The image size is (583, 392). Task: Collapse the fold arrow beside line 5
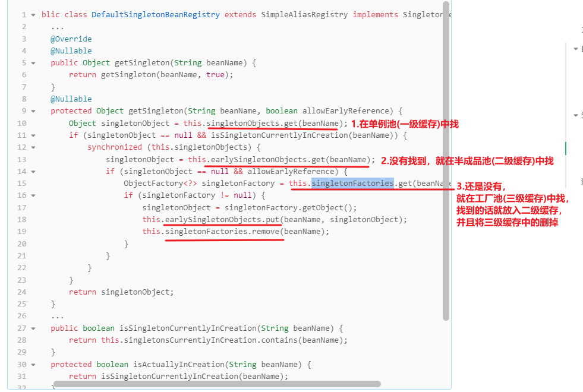pos(33,63)
